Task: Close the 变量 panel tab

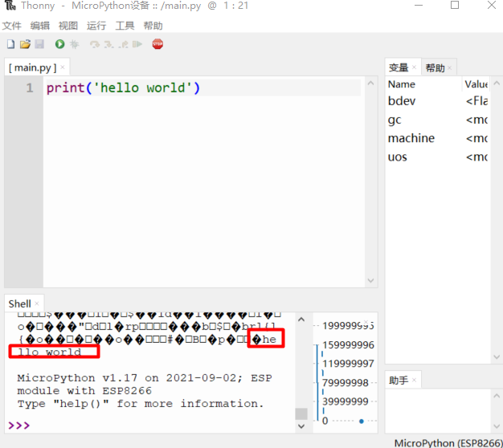Action: 414,67
